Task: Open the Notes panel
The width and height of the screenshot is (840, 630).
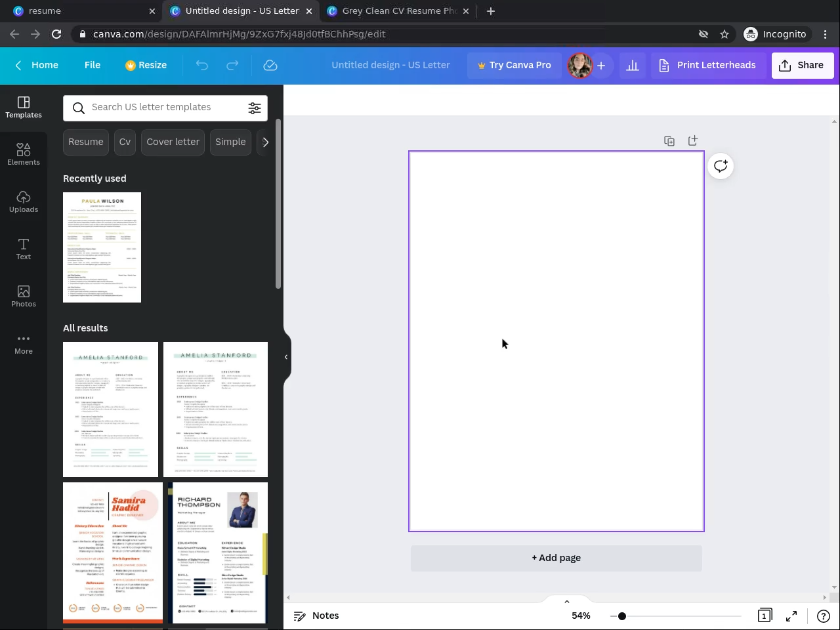Action: 316,616
